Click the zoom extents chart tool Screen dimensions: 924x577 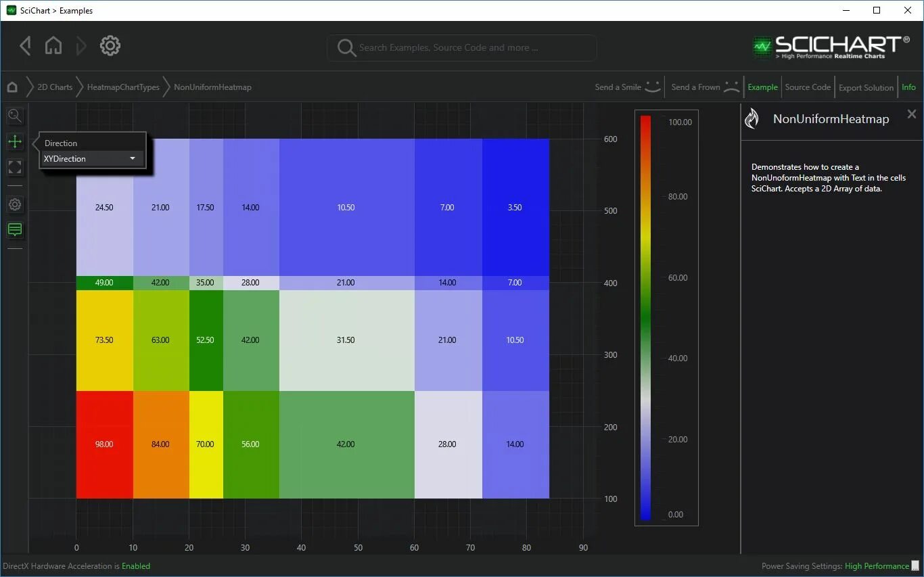coord(15,167)
